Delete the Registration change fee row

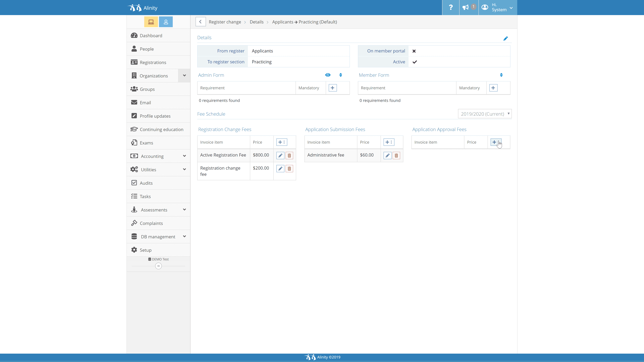pos(289,169)
